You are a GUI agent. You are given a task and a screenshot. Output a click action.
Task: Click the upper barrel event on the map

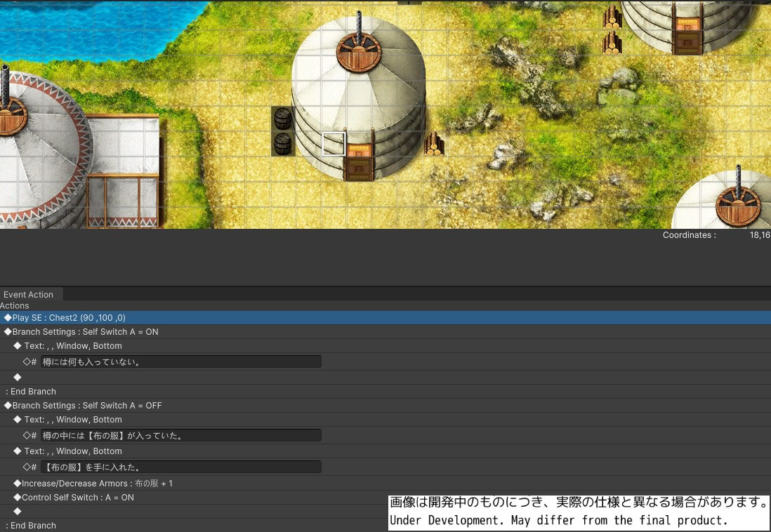(x=282, y=119)
